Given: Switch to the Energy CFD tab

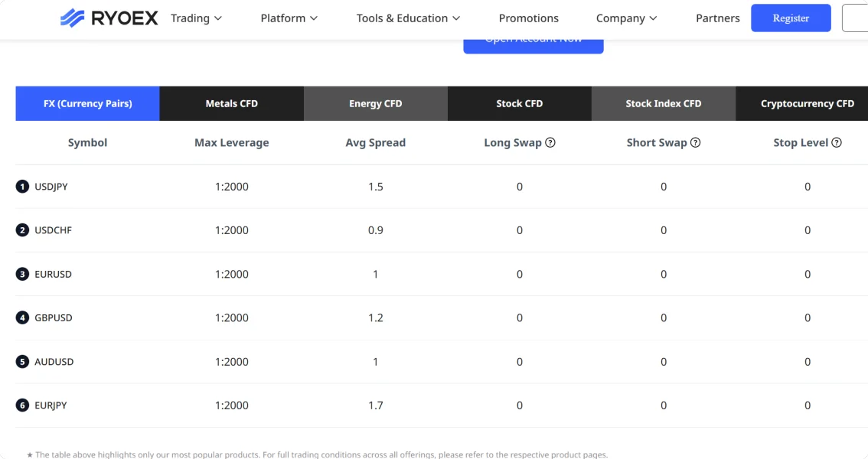Looking at the screenshot, I should pyautogui.click(x=375, y=103).
